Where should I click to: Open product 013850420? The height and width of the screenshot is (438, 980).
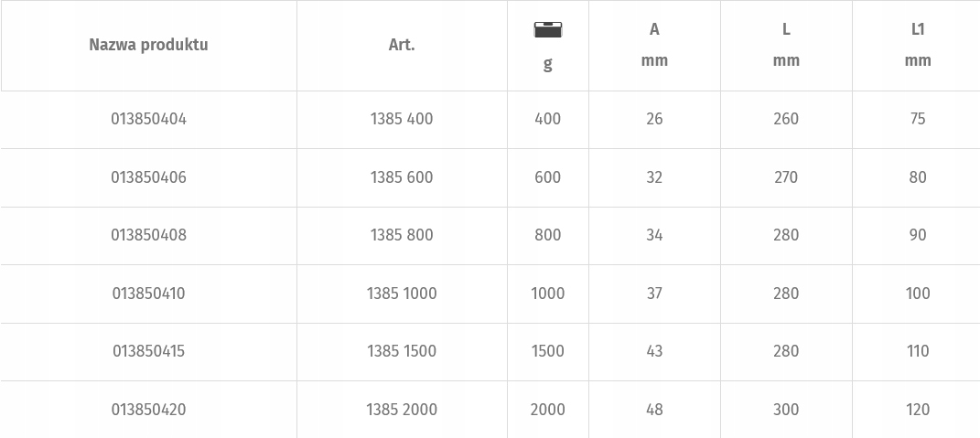149,410
